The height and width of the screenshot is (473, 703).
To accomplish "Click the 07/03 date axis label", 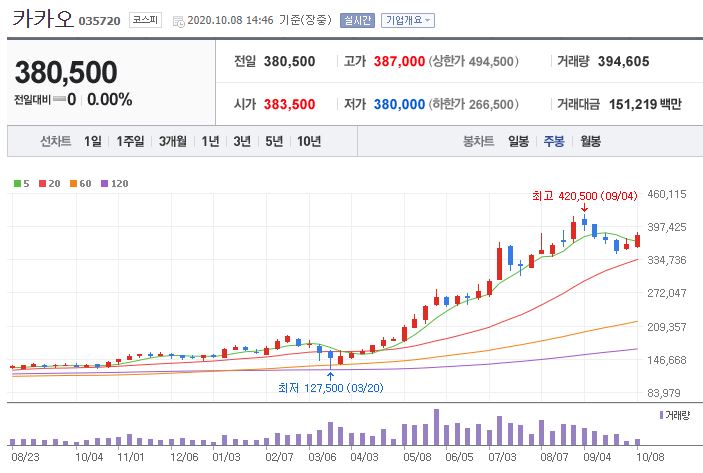I will point(503,457).
